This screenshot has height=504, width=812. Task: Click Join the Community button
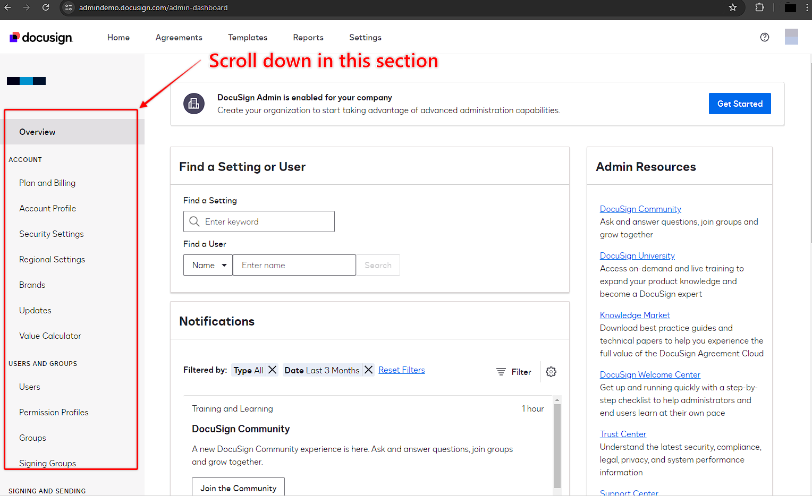[x=238, y=488]
